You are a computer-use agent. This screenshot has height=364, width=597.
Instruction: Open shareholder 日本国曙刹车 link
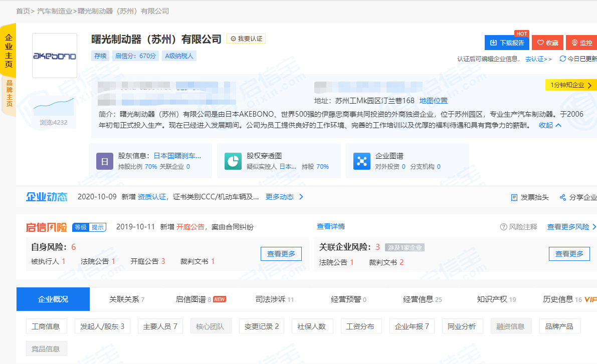pyautogui.click(x=177, y=156)
